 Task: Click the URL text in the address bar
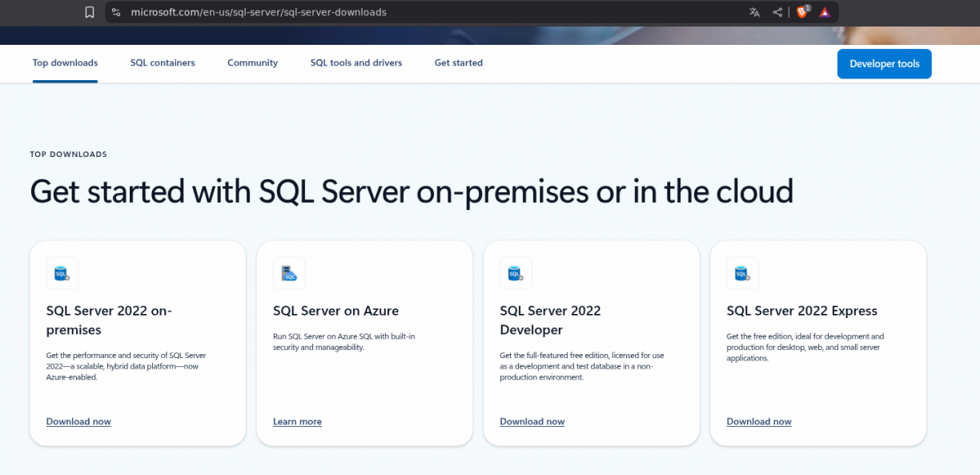tap(259, 12)
